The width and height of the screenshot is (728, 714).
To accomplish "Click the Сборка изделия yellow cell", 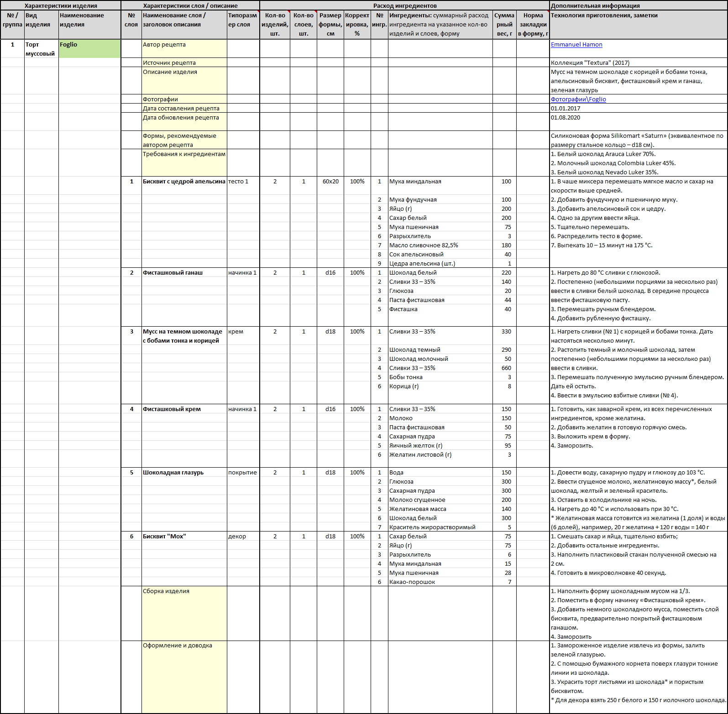I will tap(184, 614).
